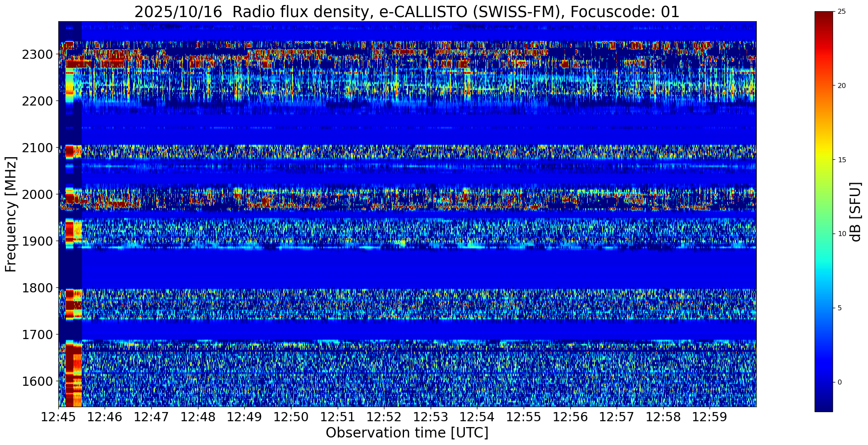The width and height of the screenshot is (868, 445).
Task: Click the 12:45 time tick label
Action: 58,417
